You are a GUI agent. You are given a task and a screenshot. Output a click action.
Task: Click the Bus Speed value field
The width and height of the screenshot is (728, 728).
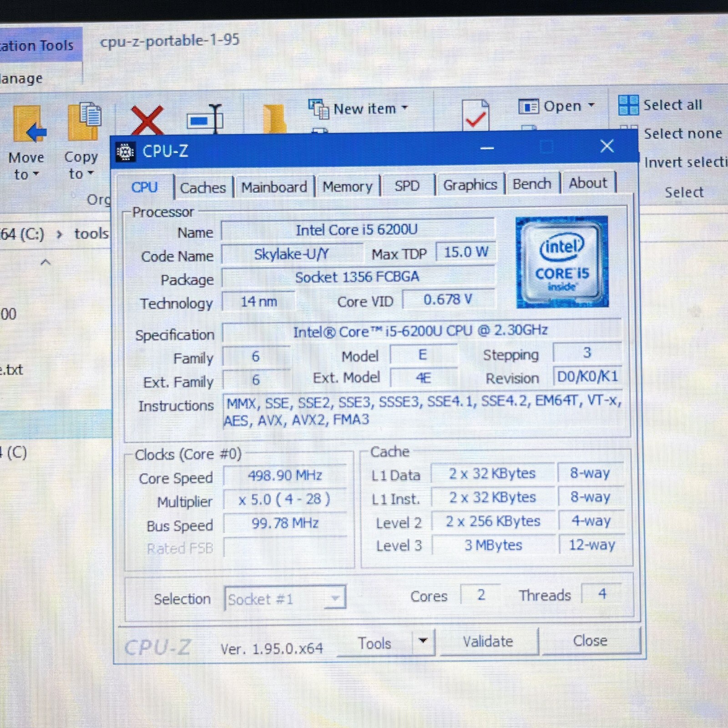(285, 523)
